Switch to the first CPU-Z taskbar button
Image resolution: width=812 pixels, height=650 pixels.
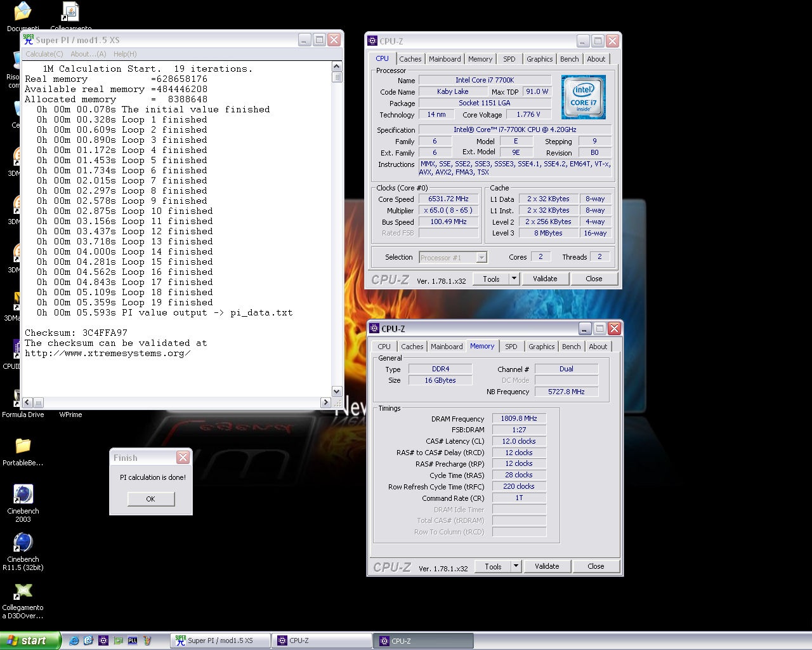click(322, 640)
